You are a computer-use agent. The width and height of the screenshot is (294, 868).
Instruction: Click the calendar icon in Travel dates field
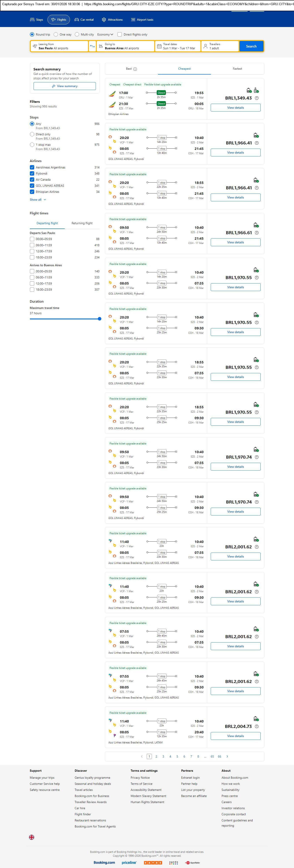pos(159,46)
